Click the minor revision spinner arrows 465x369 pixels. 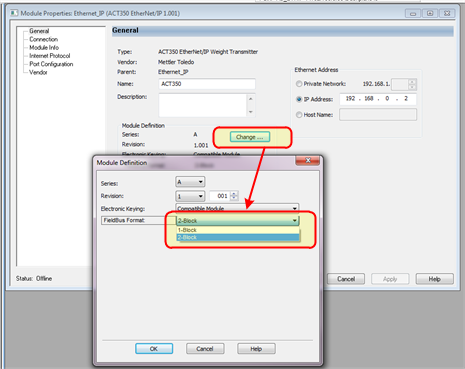click(x=234, y=196)
